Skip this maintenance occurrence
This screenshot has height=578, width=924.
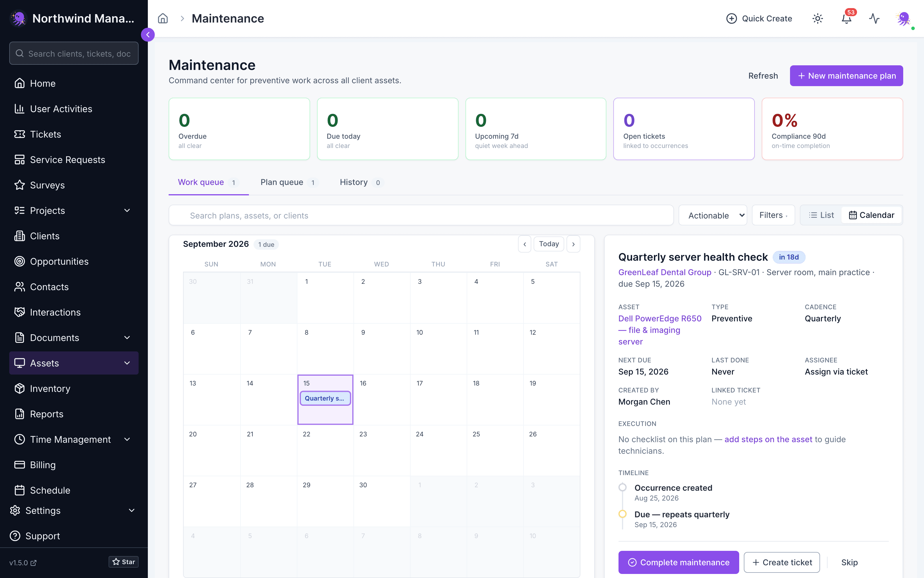coord(849,562)
